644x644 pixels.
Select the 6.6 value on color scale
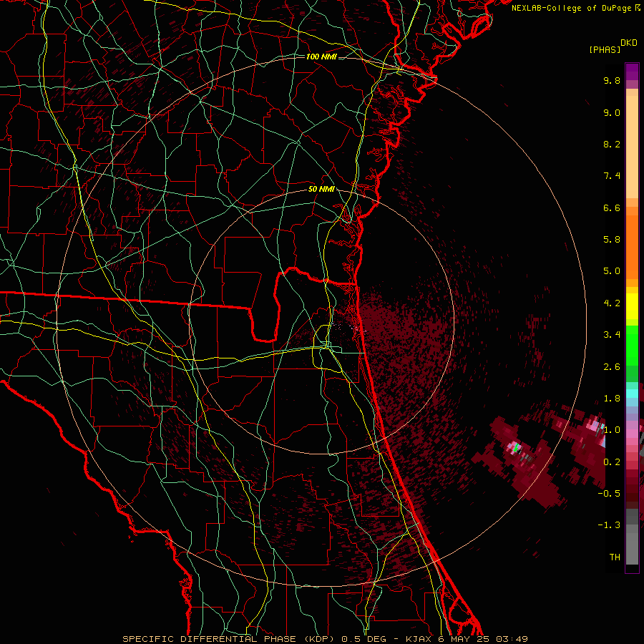612,208
